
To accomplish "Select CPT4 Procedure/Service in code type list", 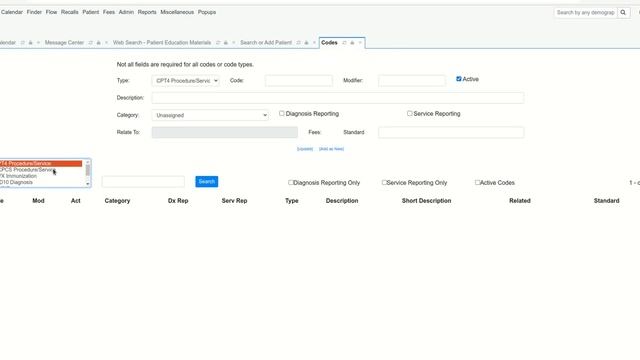I will pos(41,163).
